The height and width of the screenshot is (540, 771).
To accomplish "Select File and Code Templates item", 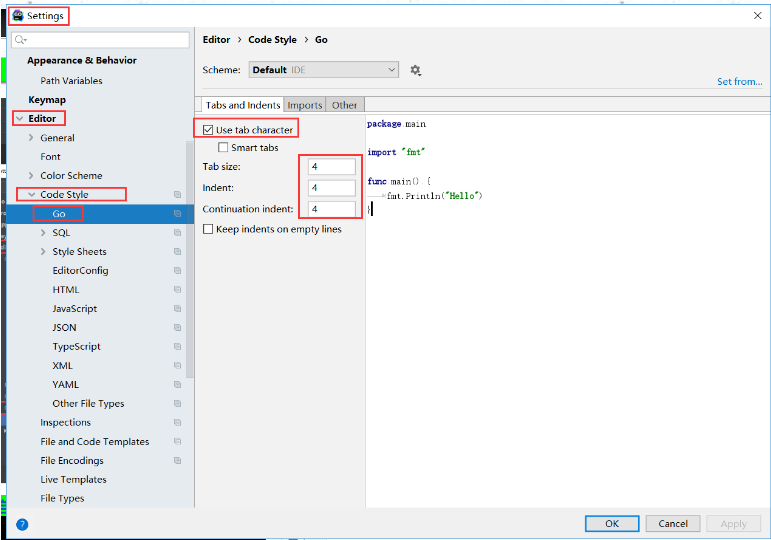I will pos(95,442).
